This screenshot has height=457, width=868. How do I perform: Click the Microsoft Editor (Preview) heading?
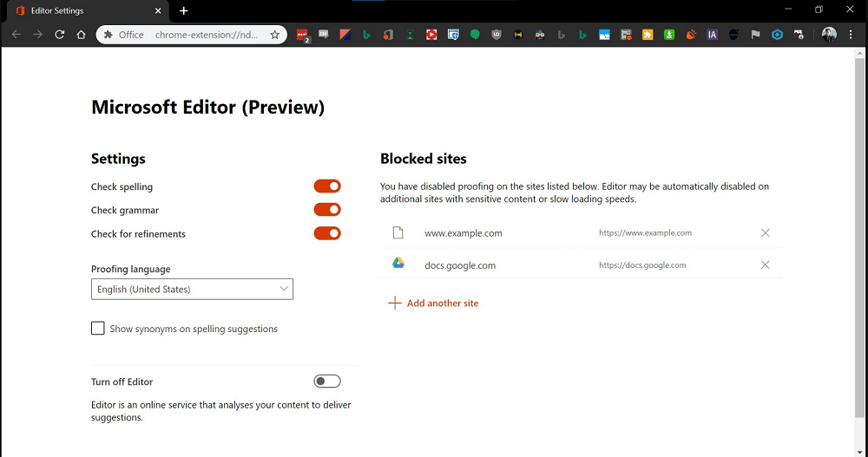click(x=207, y=107)
